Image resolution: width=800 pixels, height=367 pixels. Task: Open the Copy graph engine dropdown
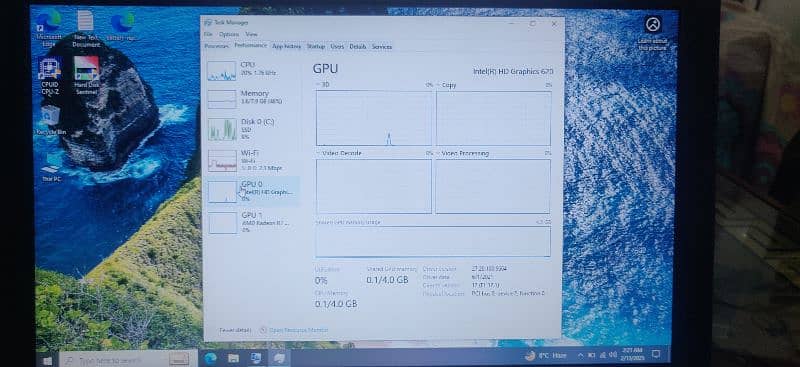[447, 85]
